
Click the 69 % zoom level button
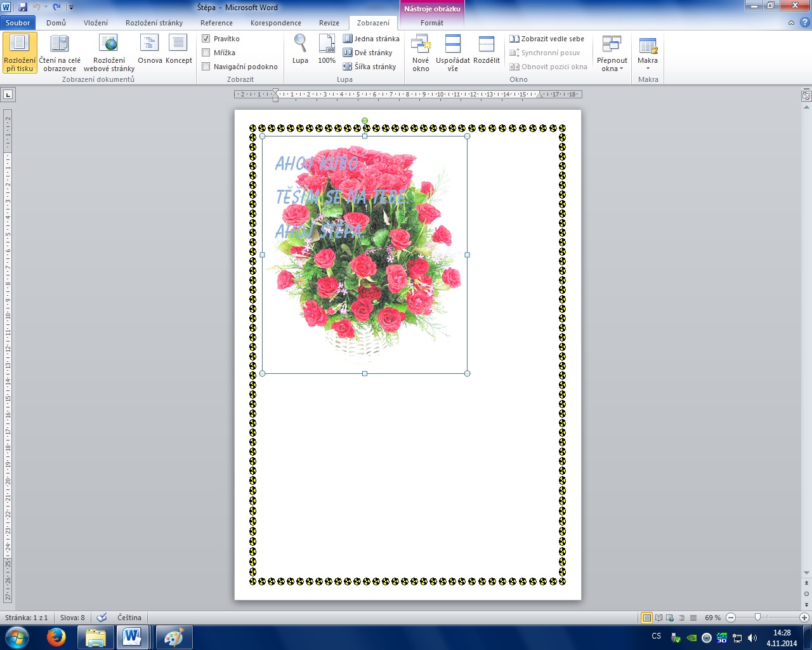click(713, 618)
